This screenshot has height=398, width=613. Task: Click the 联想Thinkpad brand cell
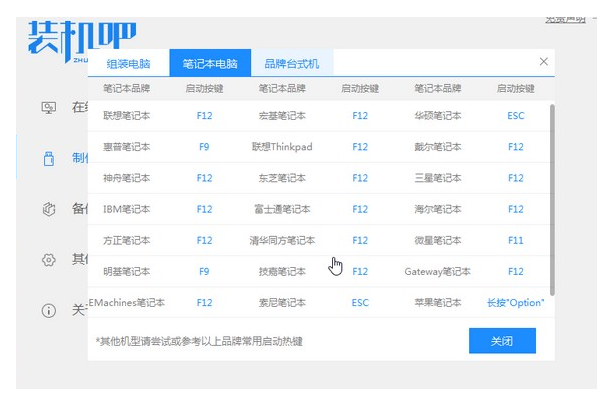click(x=282, y=147)
